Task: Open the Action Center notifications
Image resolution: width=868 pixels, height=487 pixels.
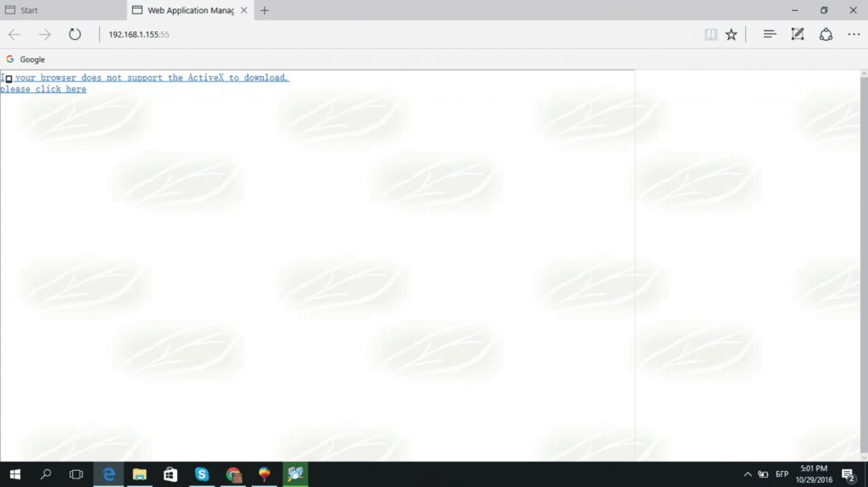Action: [x=849, y=474]
